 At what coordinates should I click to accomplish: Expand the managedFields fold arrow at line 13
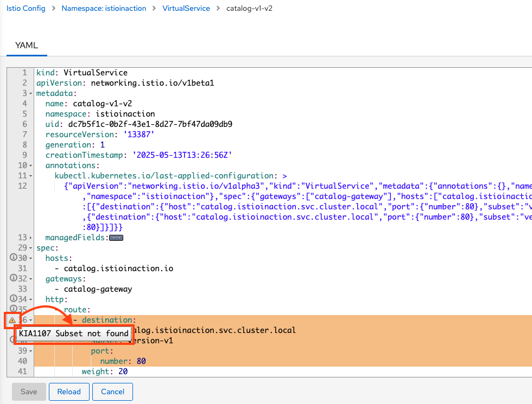(30, 238)
